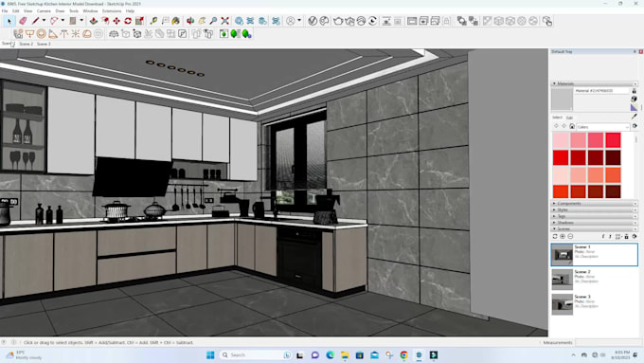Open the user account dropdown arrow

299,21
